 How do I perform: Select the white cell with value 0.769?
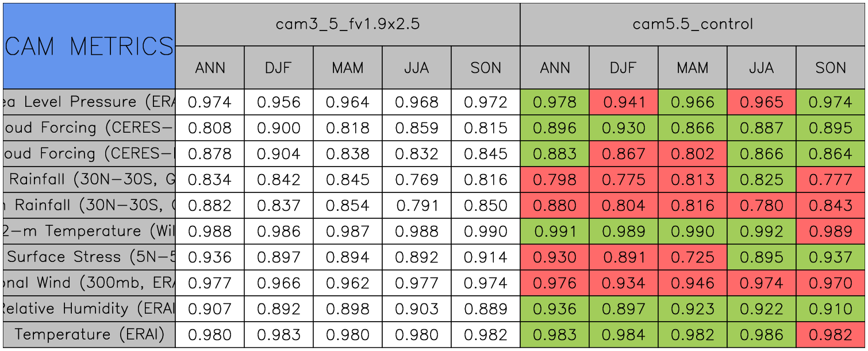click(x=417, y=180)
